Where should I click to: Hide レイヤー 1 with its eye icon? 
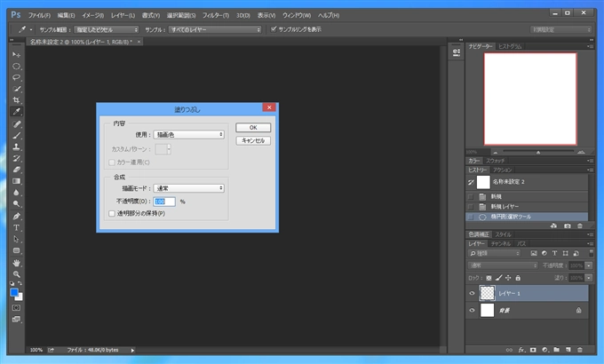click(x=472, y=293)
